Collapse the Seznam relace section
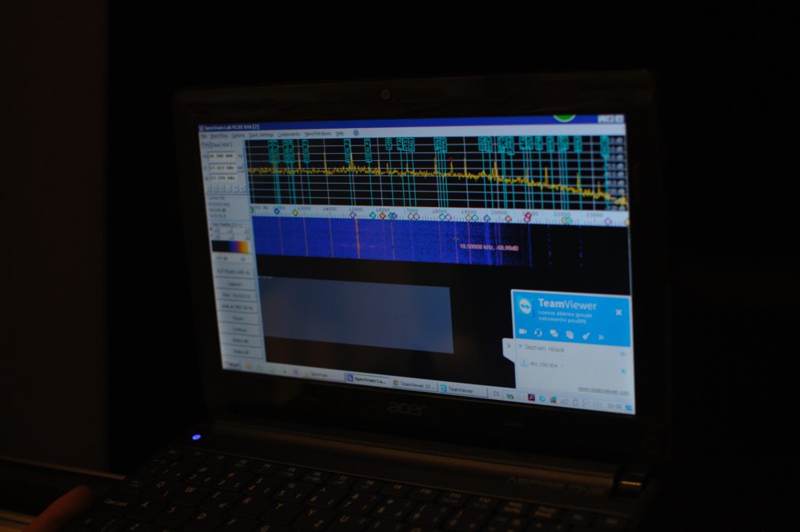This screenshot has height=532, width=800. pos(520,346)
